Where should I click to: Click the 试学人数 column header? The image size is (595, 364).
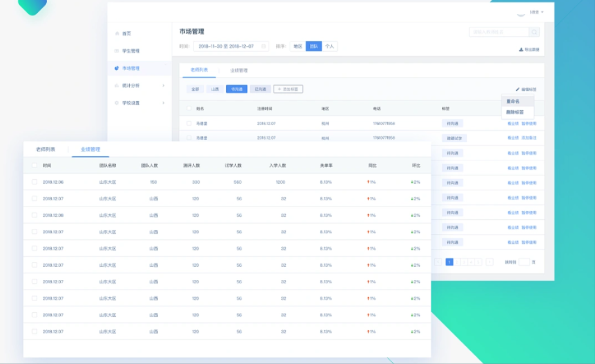coord(233,165)
